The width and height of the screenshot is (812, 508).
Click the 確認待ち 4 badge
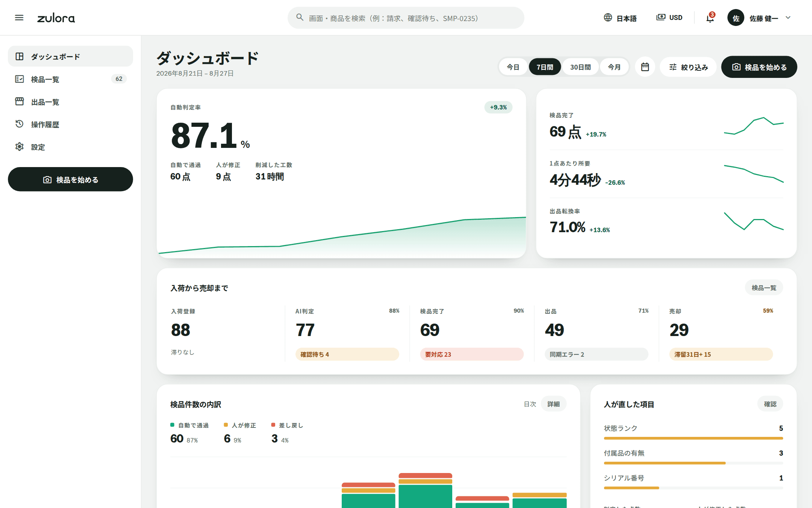pyautogui.click(x=347, y=354)
